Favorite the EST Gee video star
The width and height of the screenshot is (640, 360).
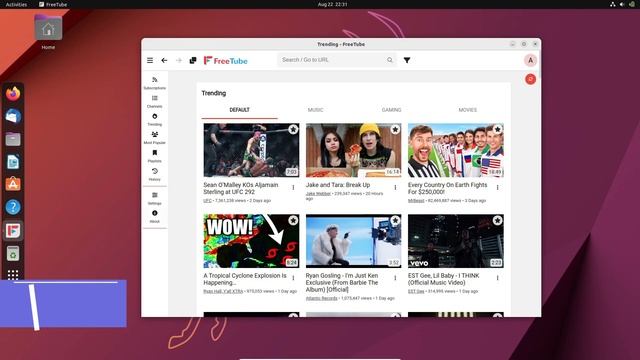pyautogui.click(x=497, y=220)
